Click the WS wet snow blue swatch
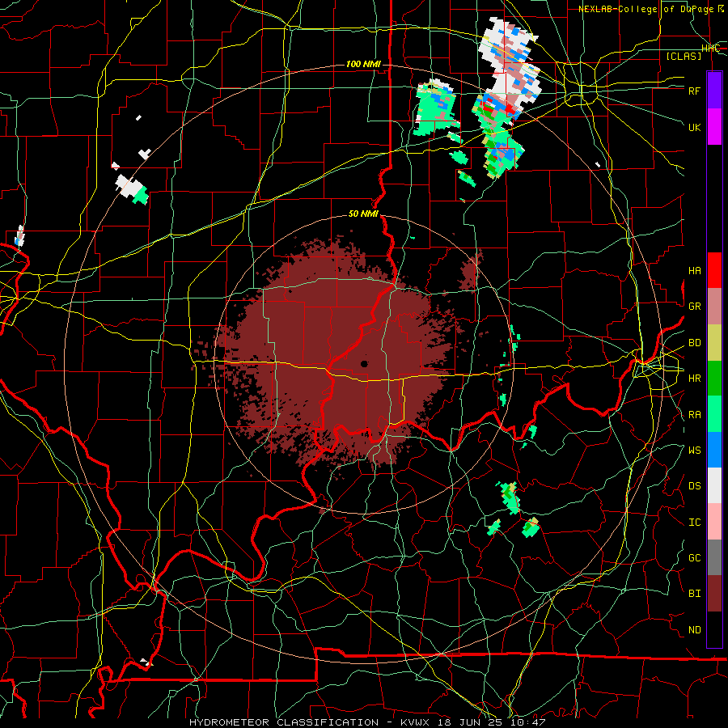Viewport: 728px width, 728px height. (714, 450)
